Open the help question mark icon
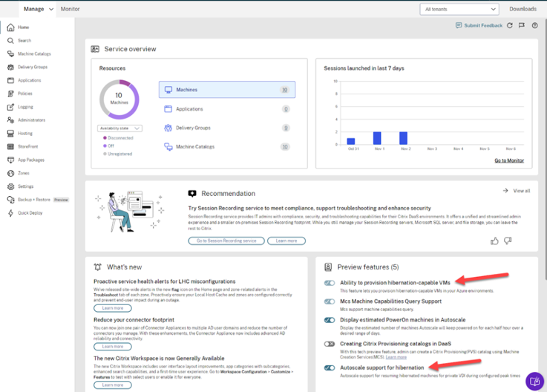Screen dimensions: 547x392 point(534,25)
